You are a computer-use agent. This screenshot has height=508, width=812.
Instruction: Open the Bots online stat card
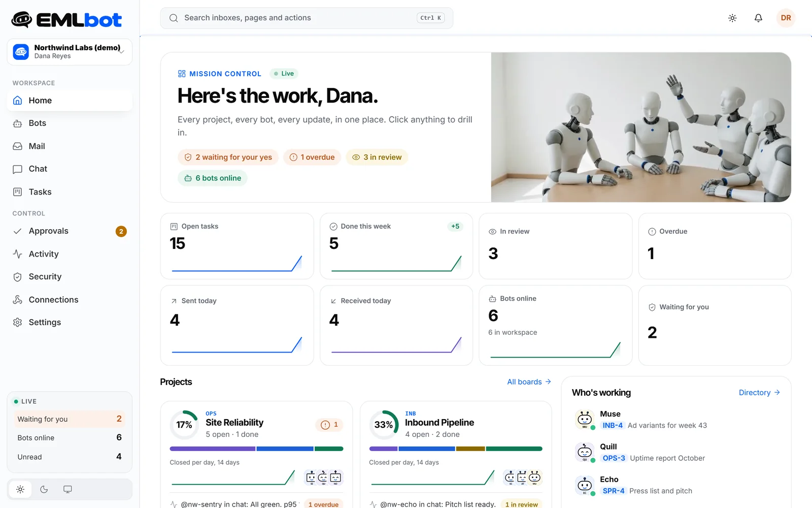click(x=556, y=325)
